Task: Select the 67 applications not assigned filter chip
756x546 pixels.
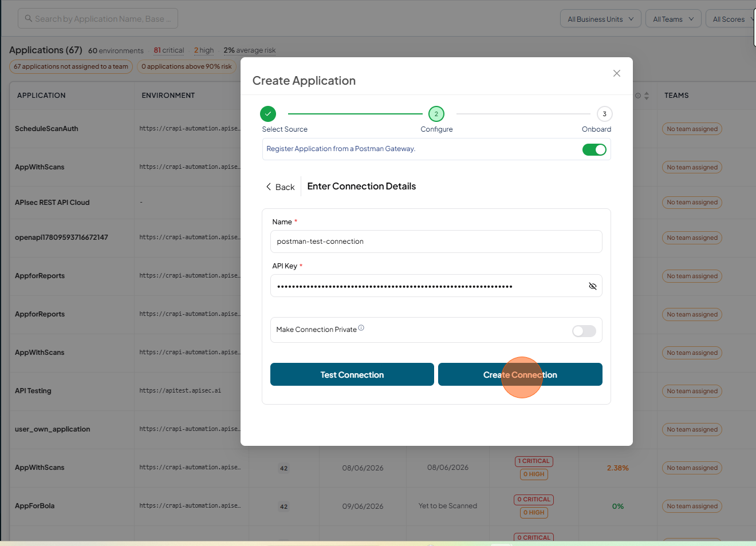Action: point(71,66)
